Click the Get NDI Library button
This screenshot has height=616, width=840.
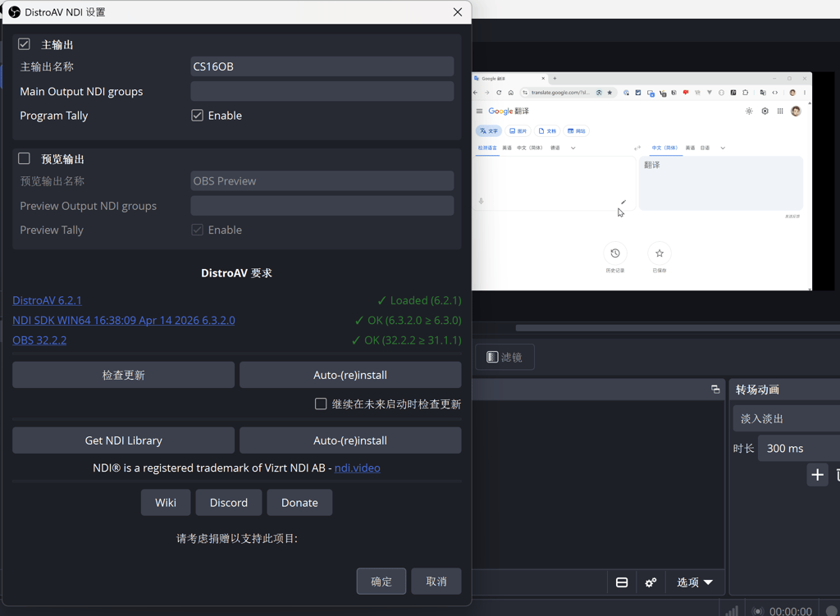[123, 440]
